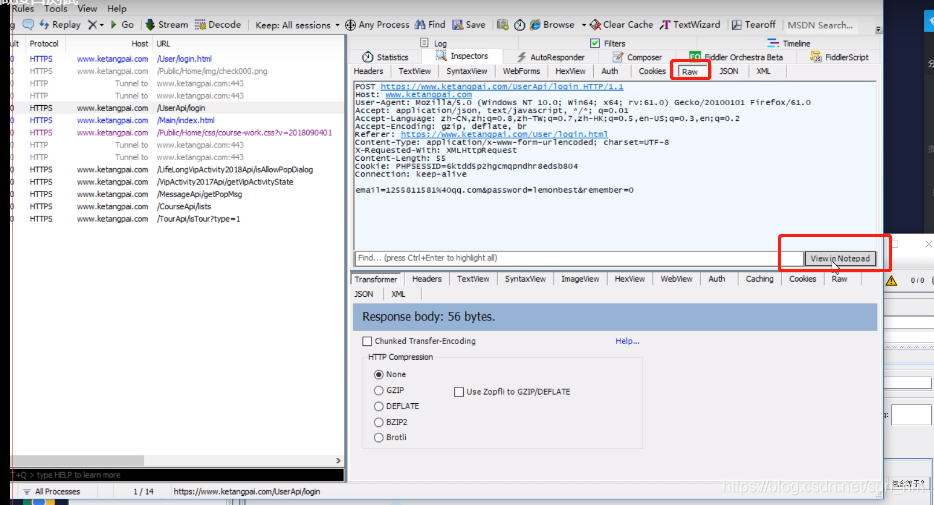
Task: Select the None compression option
Action: click(378, 375)
